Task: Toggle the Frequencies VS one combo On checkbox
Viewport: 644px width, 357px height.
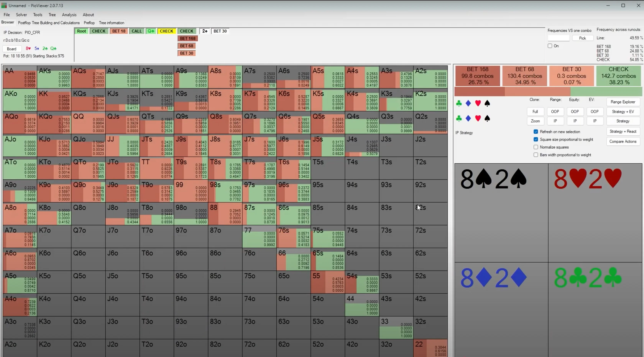Action: coord(550,46)
